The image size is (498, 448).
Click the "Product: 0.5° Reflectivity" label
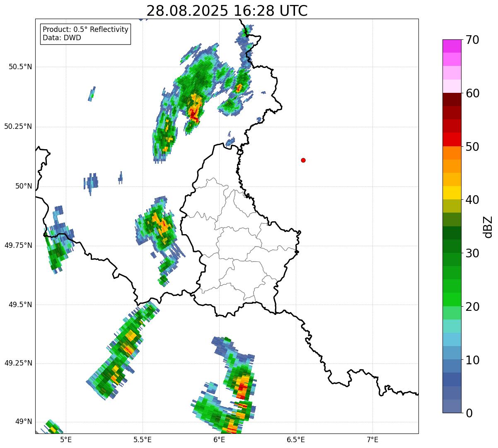point(85,30)
